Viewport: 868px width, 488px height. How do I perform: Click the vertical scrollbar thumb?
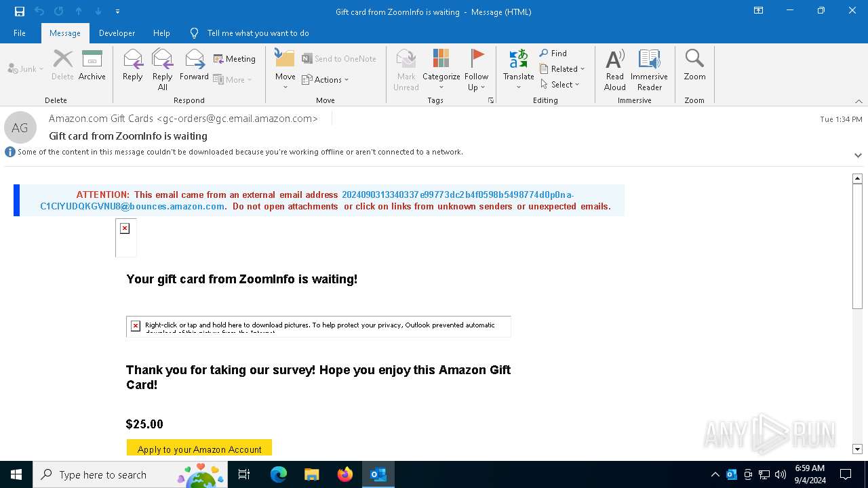pyautogui.click(x=857, y=247)
